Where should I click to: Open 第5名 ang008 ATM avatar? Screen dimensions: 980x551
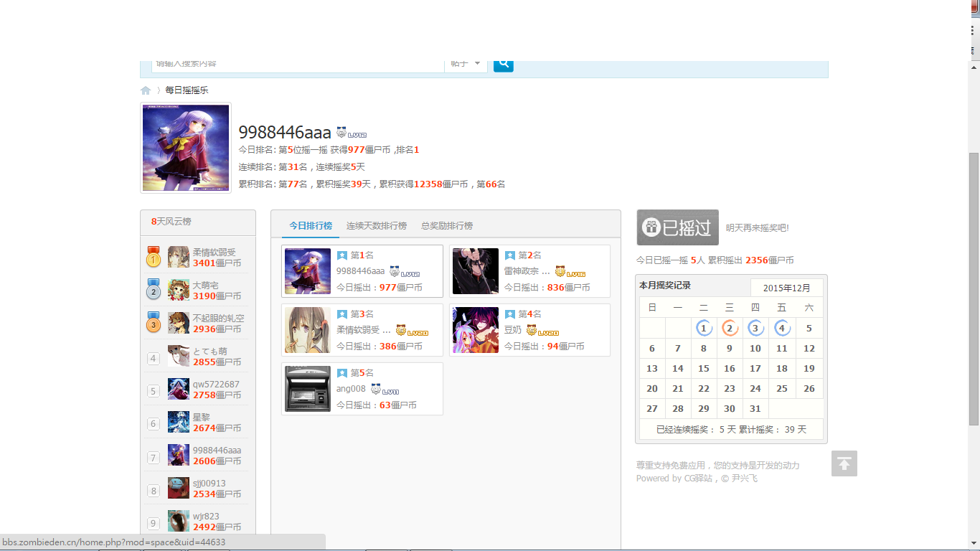308,389
